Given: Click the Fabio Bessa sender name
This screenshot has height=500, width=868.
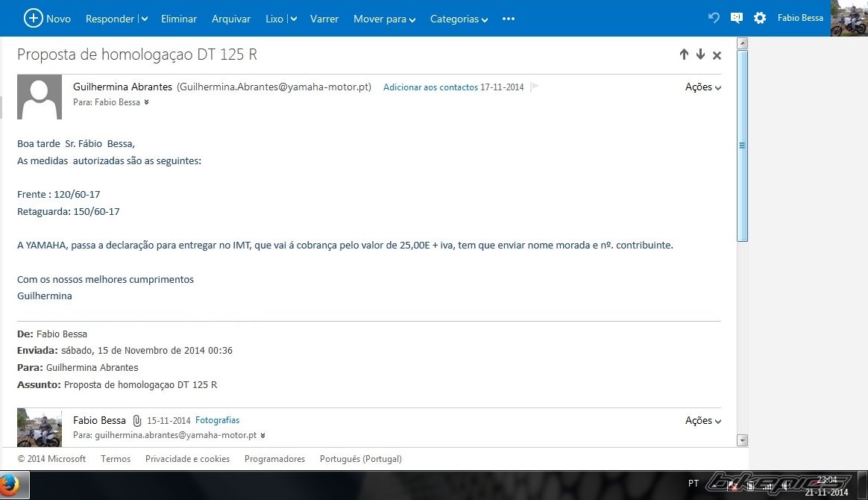Looking at the screenshot, I should 99,420.
